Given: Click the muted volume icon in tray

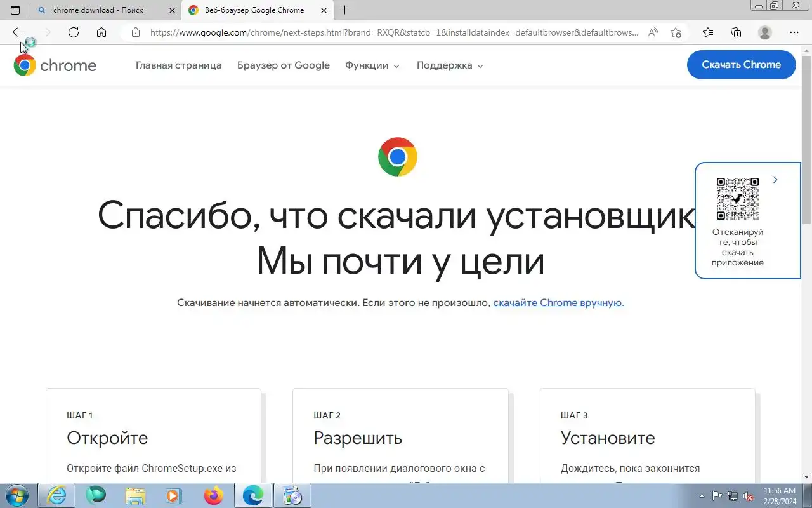Looking at the screenshot, I should point(748,496).
